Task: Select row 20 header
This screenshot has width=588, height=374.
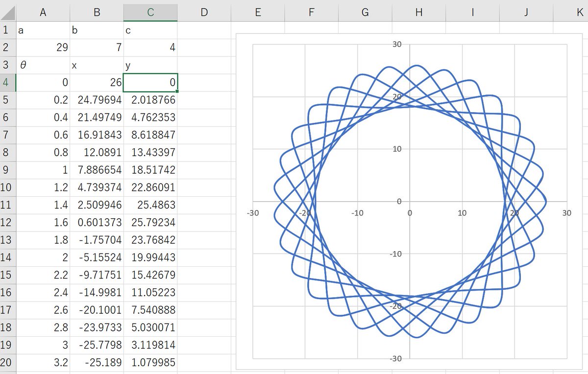Action: coord(8,363)
